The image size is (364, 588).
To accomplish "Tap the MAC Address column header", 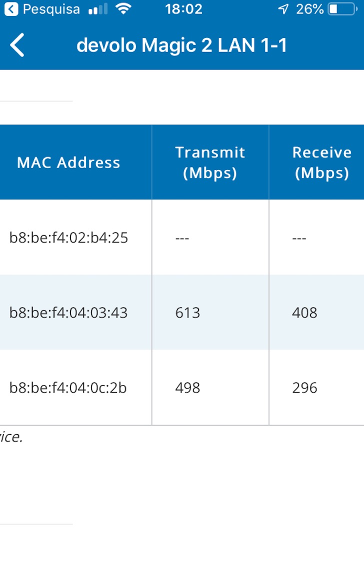I will point(68,162).
